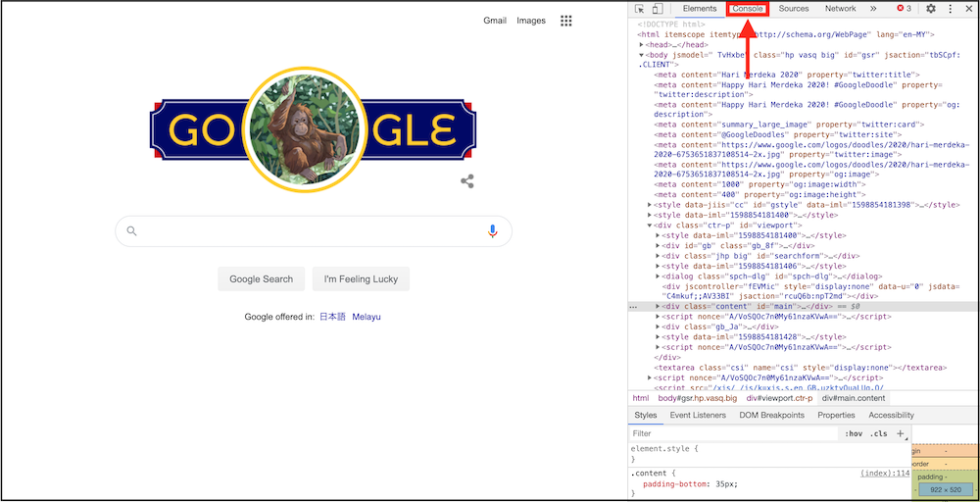Select the textarea class="csi" row
980x502 pixels.
[x=800, y=368]
